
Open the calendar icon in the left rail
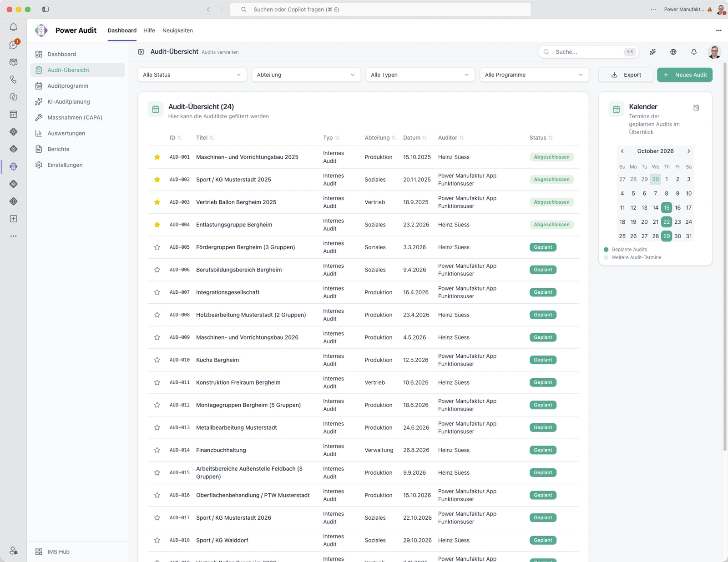[14, 114]
